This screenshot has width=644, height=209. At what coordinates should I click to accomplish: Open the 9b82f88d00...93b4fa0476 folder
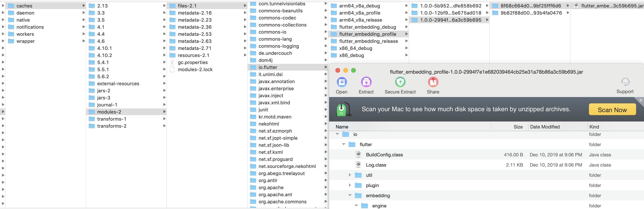pyautogui.click(x=530, y=13)
